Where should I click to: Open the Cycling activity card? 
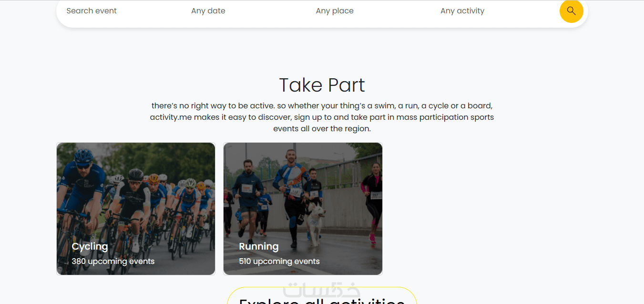(x=136, y=200)
